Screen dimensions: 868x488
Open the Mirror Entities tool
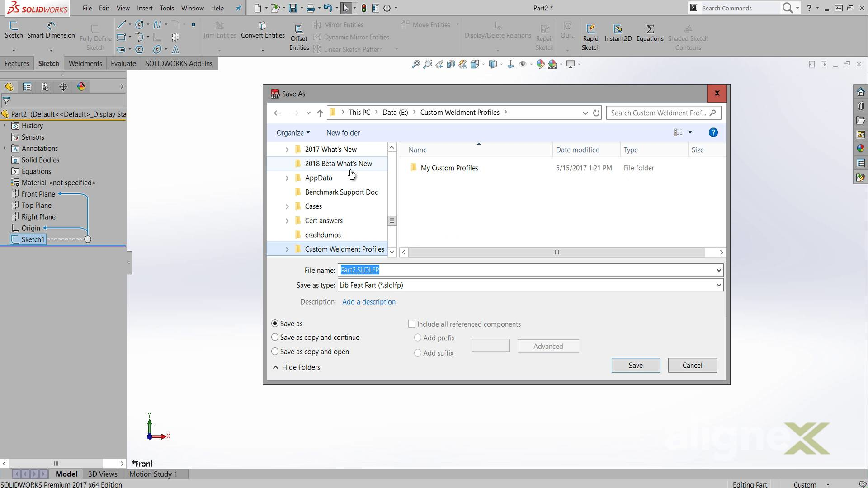point(341,24)
